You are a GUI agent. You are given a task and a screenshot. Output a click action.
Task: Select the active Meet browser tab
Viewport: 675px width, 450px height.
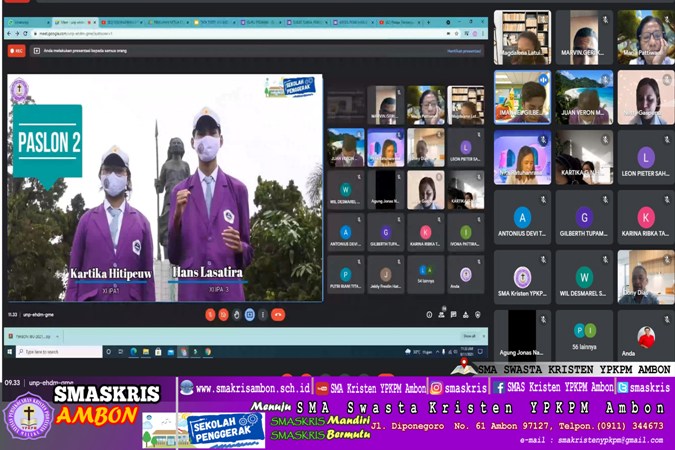pyautogui.click(x=74, y=22)
